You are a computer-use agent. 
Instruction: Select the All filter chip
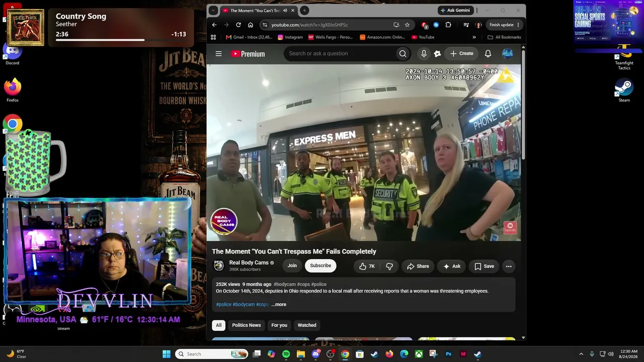tap(218, 325)
